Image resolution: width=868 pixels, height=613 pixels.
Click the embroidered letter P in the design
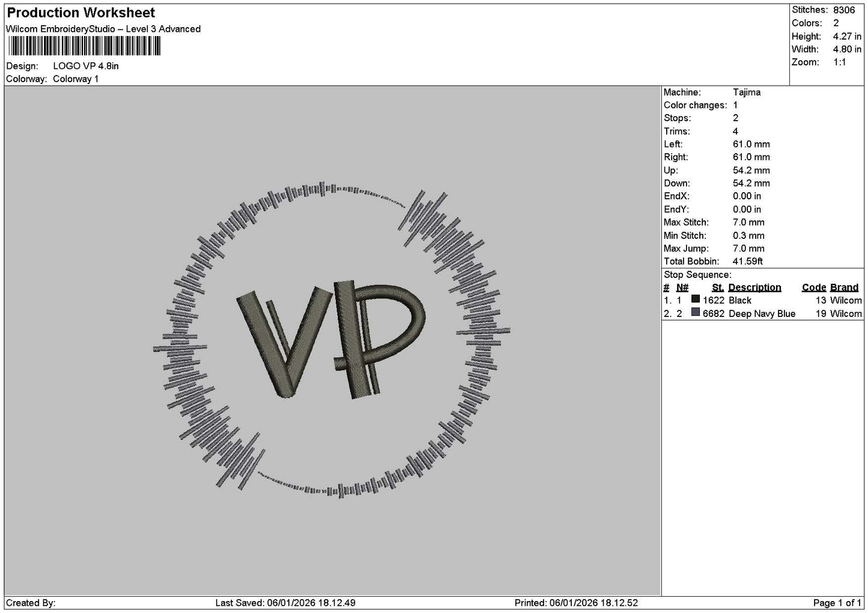(x=378, y=339)
